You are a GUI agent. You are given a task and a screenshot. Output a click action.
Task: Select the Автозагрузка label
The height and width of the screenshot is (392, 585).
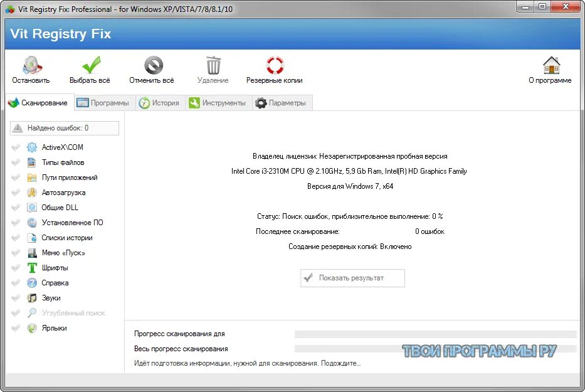pos(63,193)
